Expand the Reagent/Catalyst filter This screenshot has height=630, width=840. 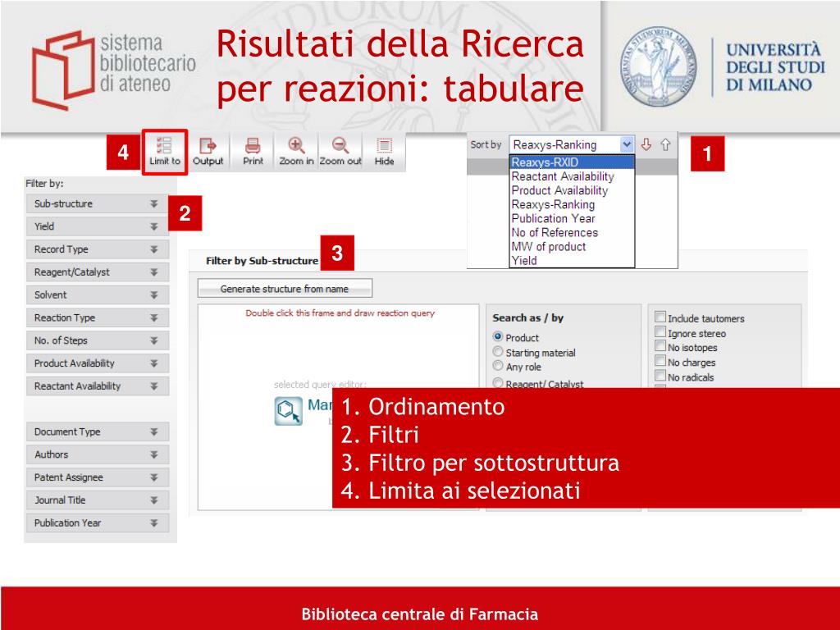click(98, 272)
